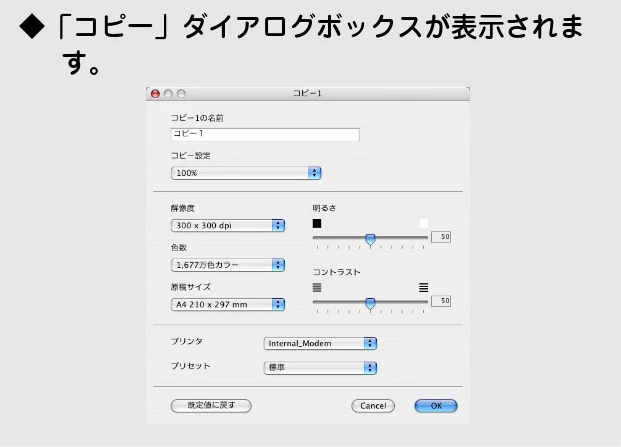Click the contrast slider thumb

point(370,304)
